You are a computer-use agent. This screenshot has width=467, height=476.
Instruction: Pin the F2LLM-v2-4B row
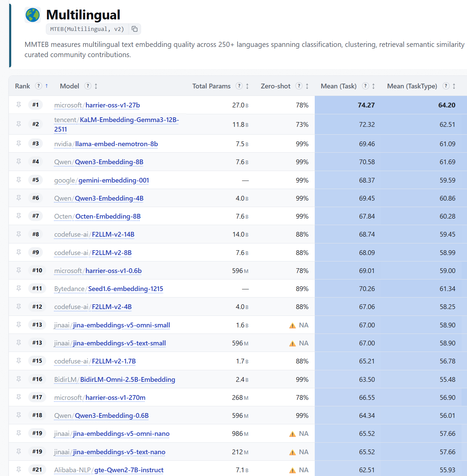[x=19, y=307]
